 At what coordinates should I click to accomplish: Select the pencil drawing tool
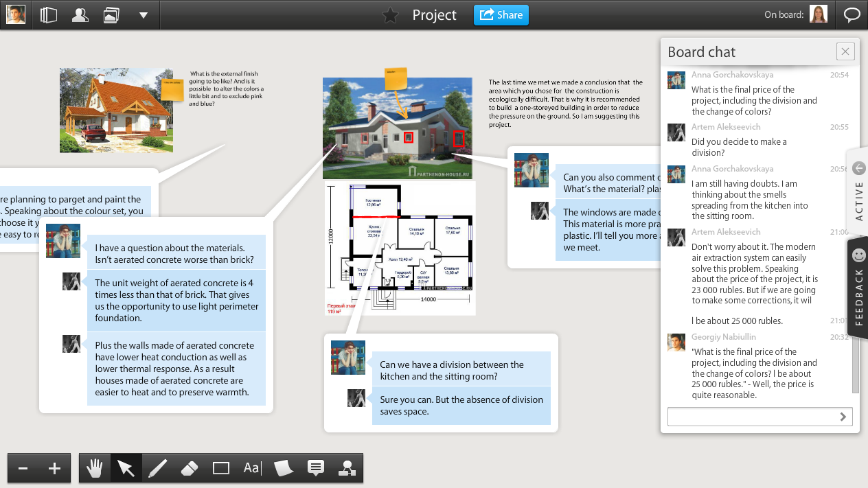[x=157, y=468]
